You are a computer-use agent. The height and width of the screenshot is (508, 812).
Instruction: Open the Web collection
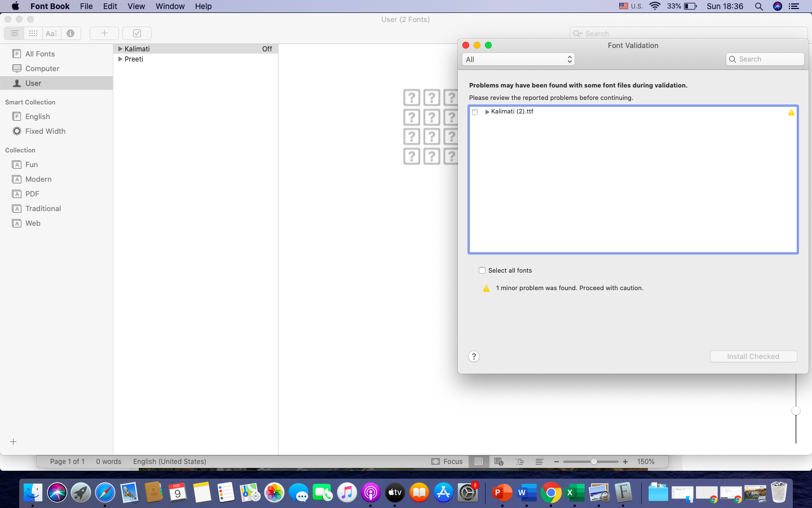click(56, 223)
